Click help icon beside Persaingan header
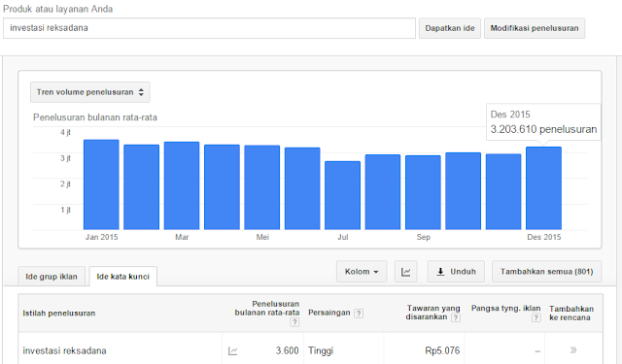 [x=359, y=314]
